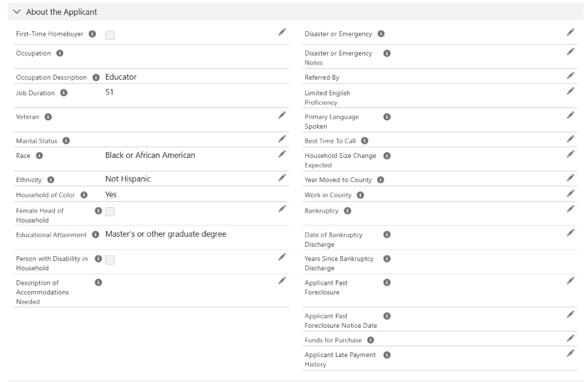Toggle the First-Time Homebuyer checkbox

pos(110,34)
